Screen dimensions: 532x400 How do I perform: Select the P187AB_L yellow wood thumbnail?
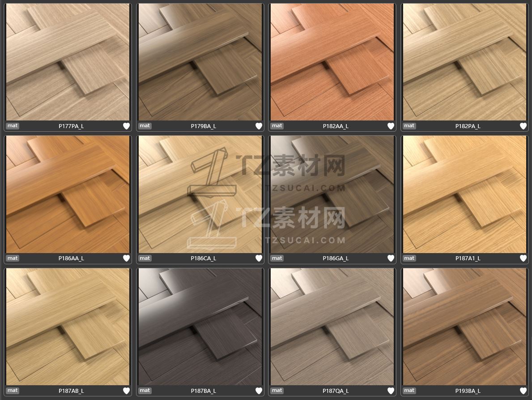click(68, 327)
